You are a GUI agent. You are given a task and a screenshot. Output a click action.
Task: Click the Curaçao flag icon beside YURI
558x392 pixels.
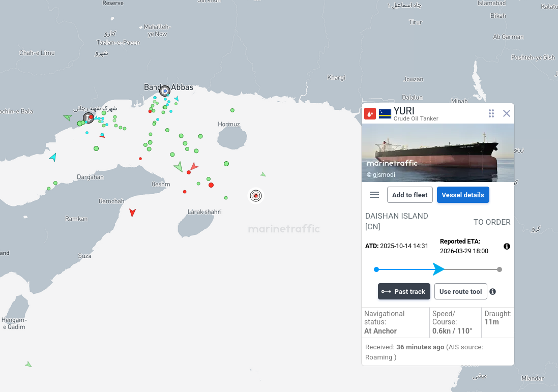tap(385, 114)
